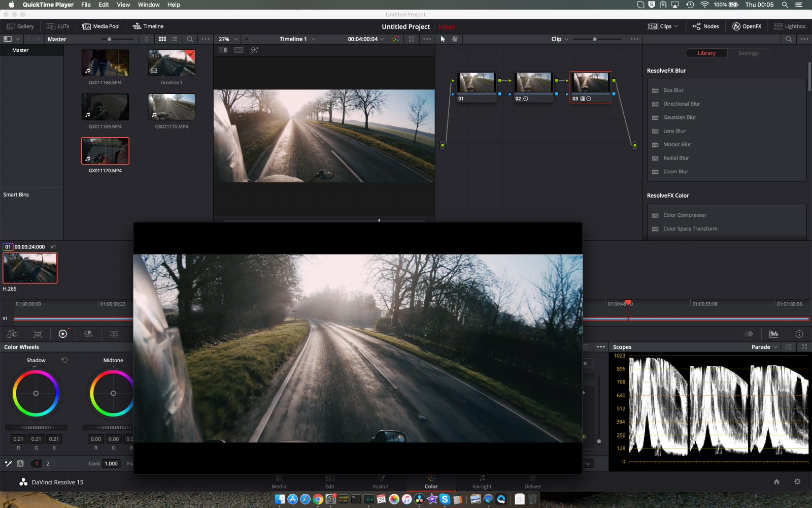Open the Window menu in menu bar
Viewport: 812px width, 508px height.
[149, 5]
